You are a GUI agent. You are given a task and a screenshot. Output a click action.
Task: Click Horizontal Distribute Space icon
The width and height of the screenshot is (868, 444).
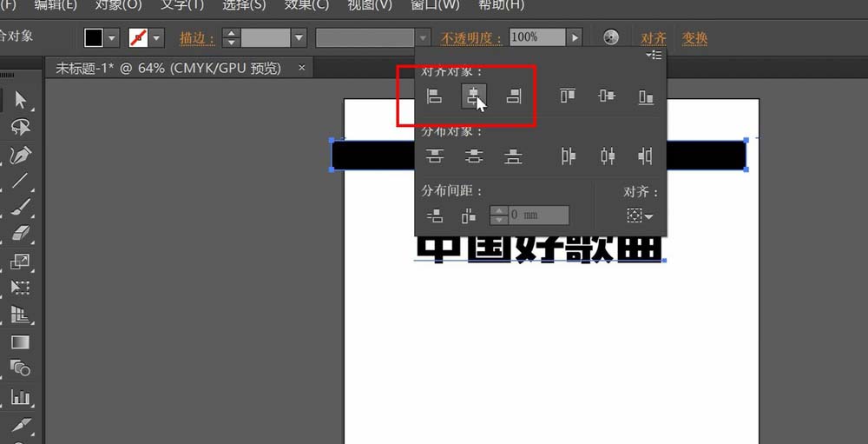point(469,215)
